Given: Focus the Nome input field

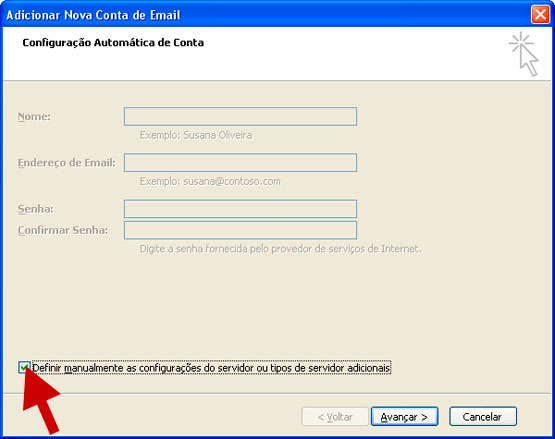Looking at the screenshot, I should (240, 116).
